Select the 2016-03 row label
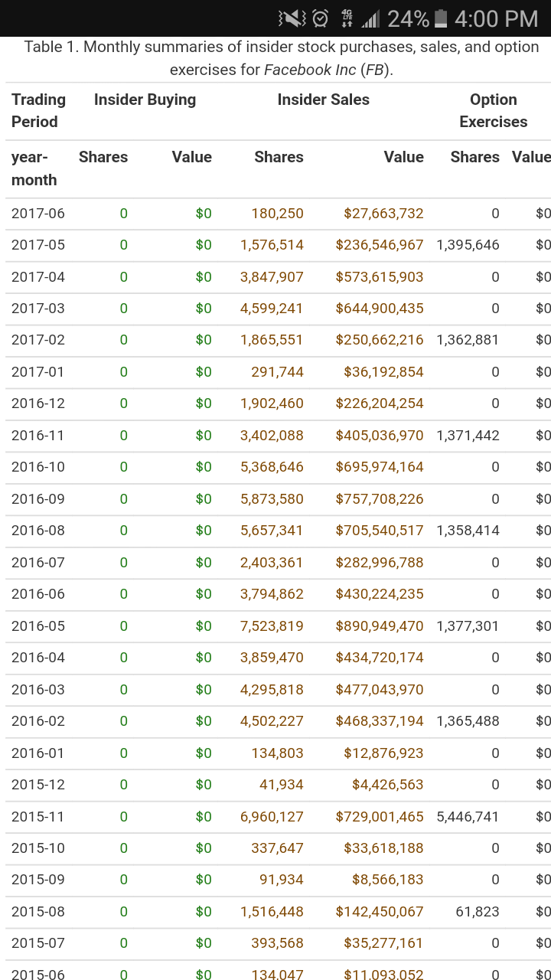 tap(38, 690)
